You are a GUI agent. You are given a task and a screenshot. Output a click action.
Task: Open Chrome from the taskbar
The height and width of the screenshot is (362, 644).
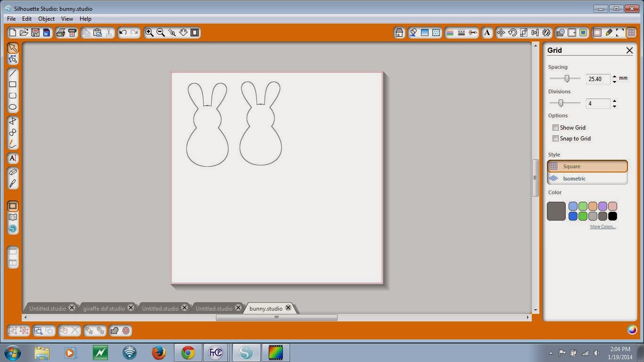pyautogui.click(x=188, y=353)
